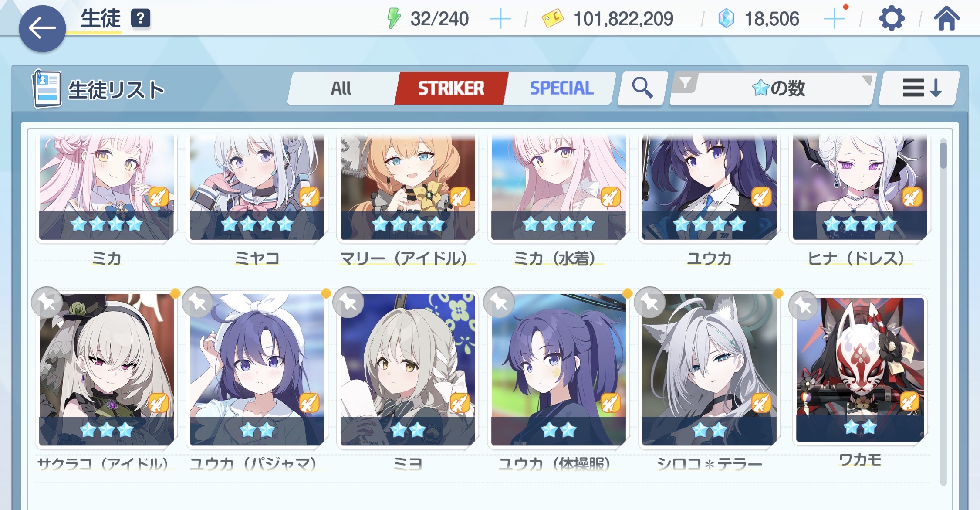Toggle the sort order descending button

tap(920, 88)
